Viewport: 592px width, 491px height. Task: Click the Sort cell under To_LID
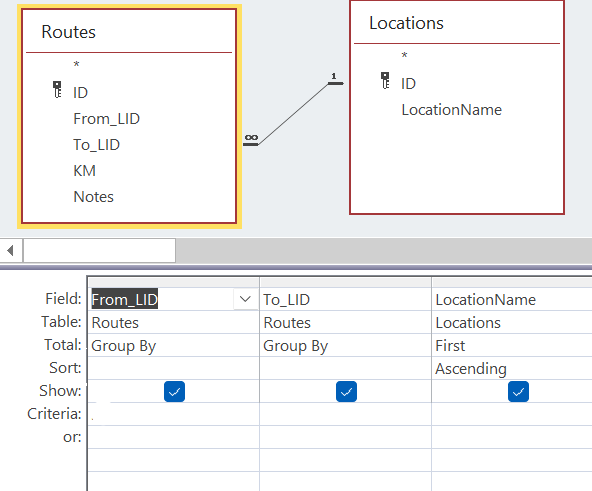click(x=345, y=369)
